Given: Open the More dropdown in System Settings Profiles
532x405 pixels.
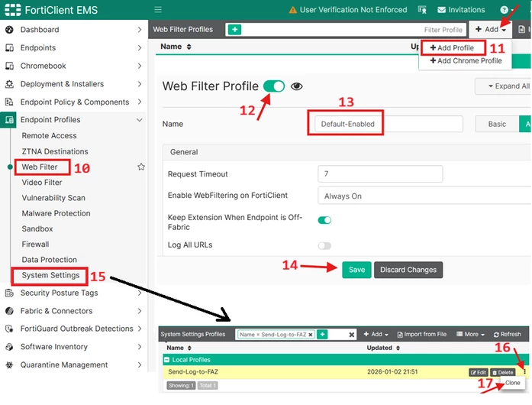Looking at the screenshot, I should 470,335.
